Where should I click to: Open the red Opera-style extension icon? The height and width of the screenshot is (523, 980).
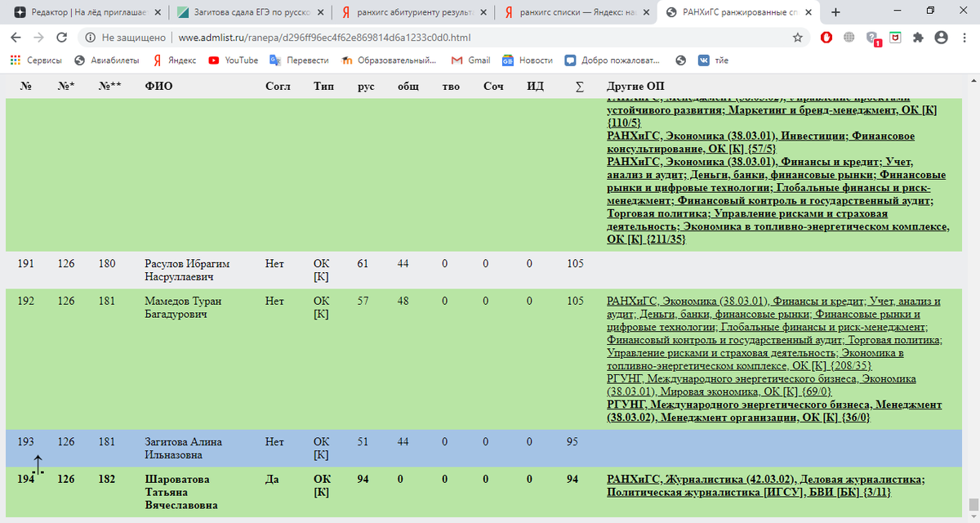(826, 38)
